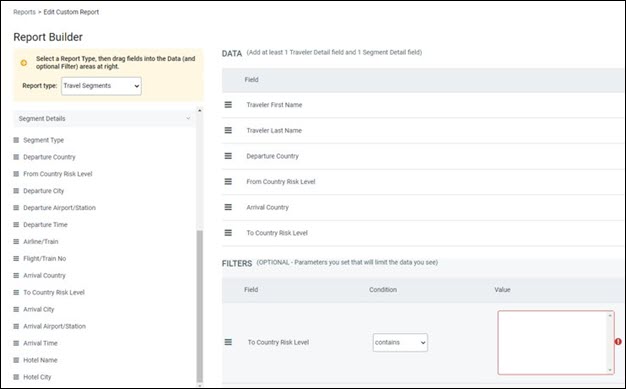The image size is (626, 389).
Task: Click the drag handle for Flight/Train No
Action: click(x=16, y=258)
